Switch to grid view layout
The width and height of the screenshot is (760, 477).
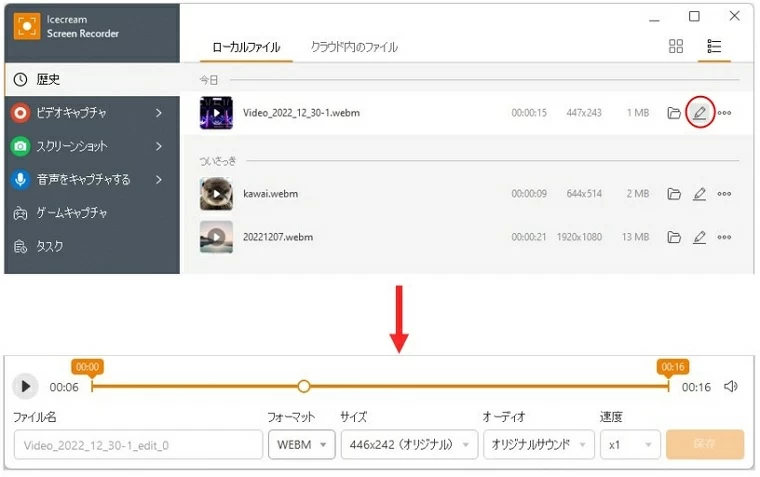click(x=676, y=47)
